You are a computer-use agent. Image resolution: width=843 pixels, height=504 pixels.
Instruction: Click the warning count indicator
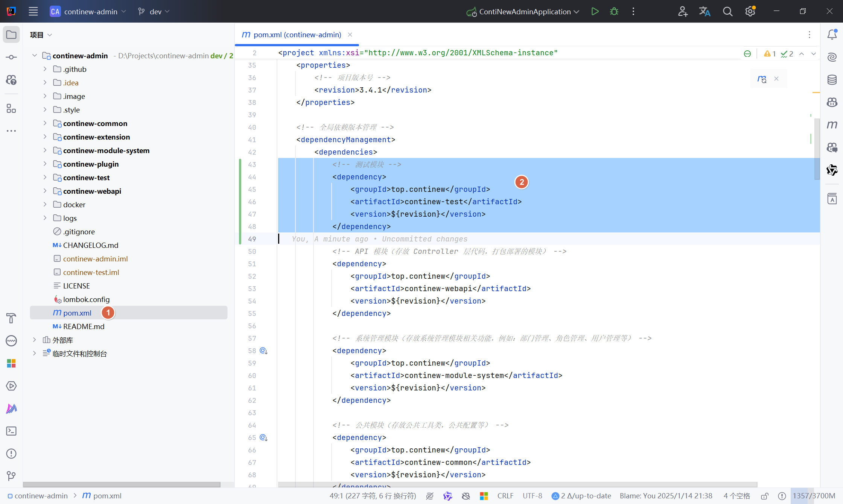[770, 54]
